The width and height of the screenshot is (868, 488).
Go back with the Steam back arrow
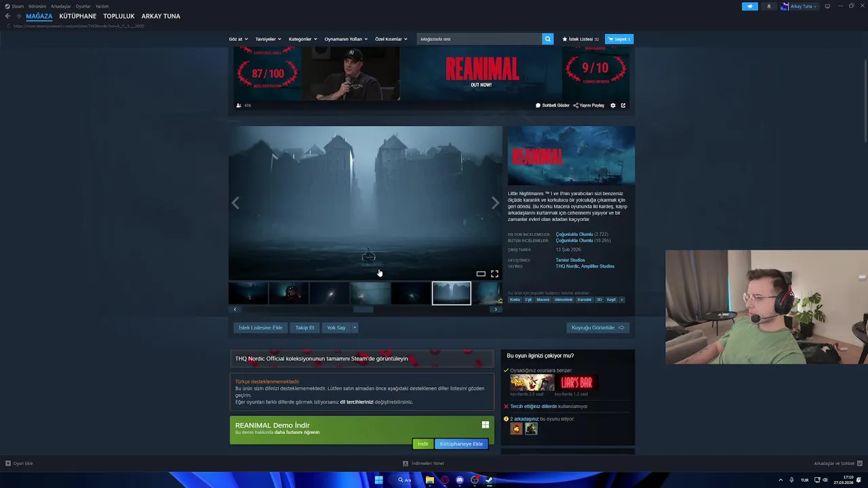pos(7,16)
